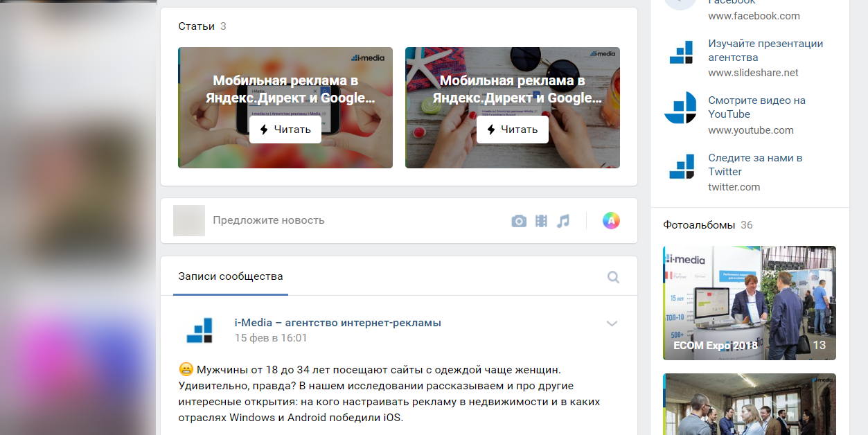Screen dimensions: 868x435
Task: Open the YouTube link logo icon
Action: tap(681, 109)
